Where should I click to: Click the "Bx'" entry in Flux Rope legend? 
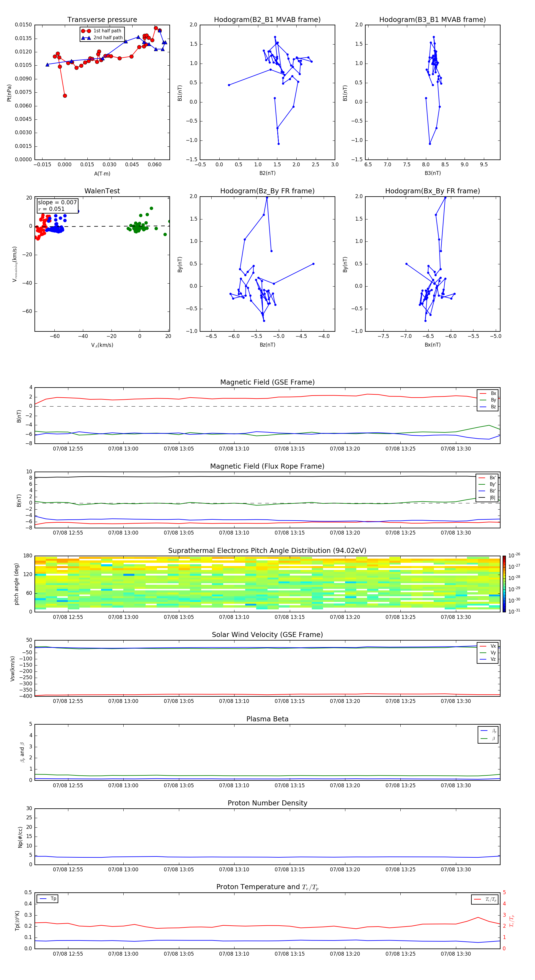pos(487,478)
